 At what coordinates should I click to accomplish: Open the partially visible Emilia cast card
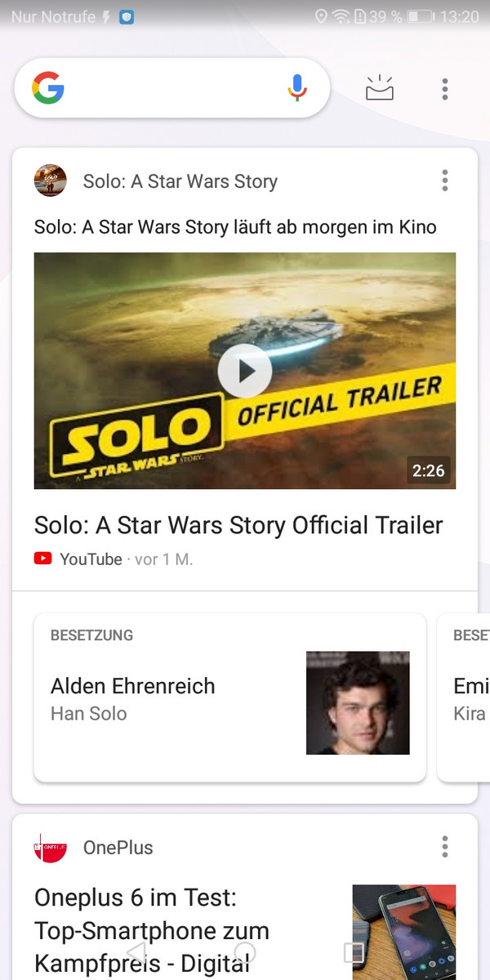pos(464,697)
